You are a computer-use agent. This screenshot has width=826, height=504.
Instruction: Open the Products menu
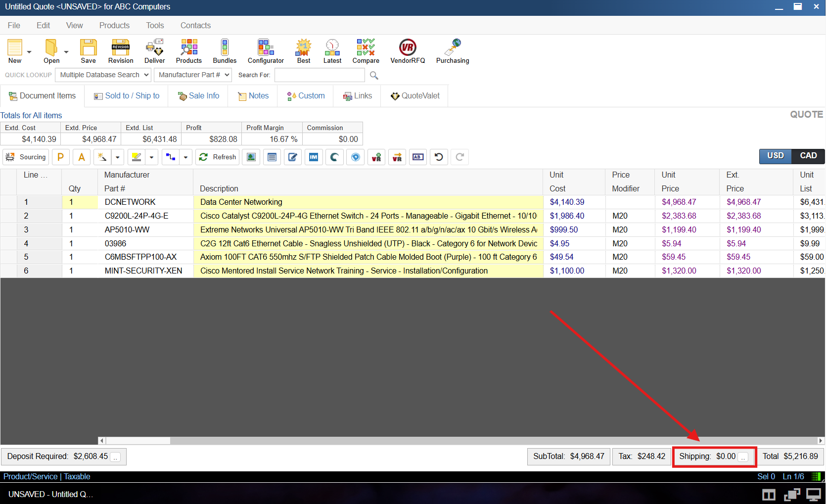point(114,25)
